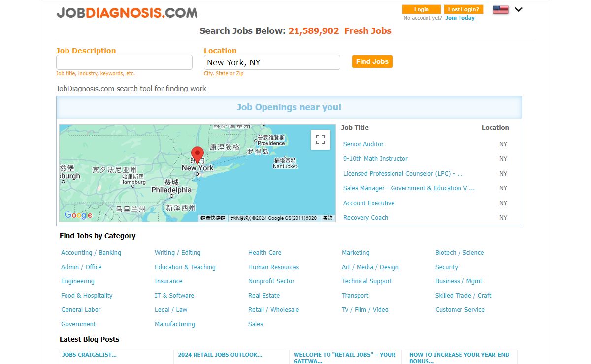Select Retail / Wholesale category

(273, 310)
